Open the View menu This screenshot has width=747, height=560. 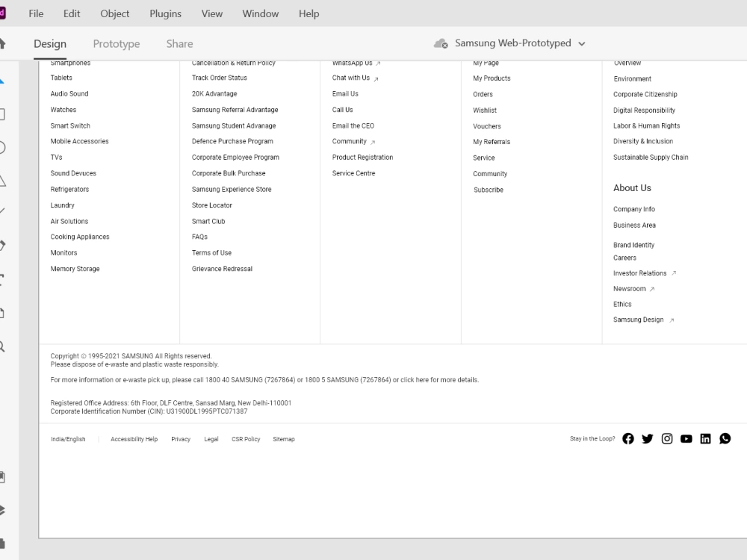point(212,13)
